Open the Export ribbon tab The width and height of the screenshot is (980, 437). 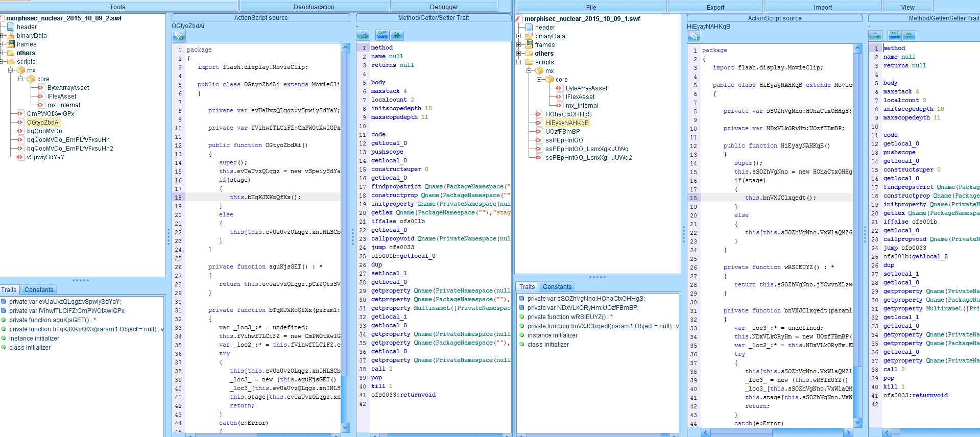(715, 7)
